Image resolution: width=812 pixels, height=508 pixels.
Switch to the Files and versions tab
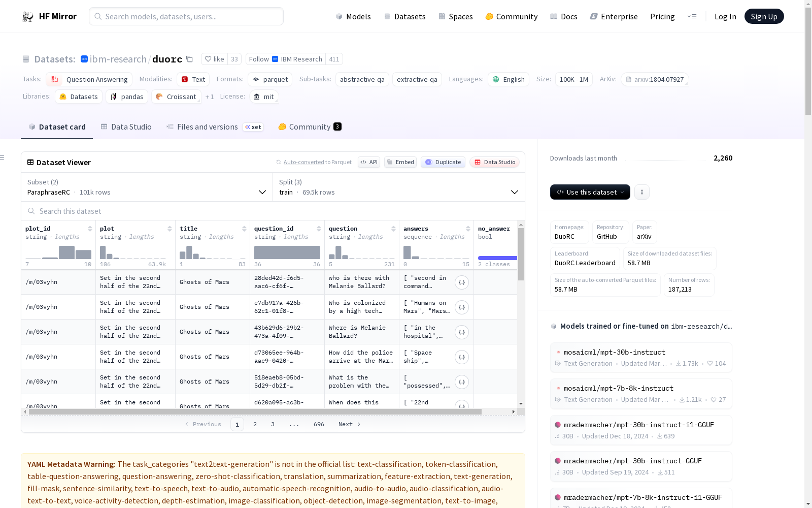tap(207, 127)
